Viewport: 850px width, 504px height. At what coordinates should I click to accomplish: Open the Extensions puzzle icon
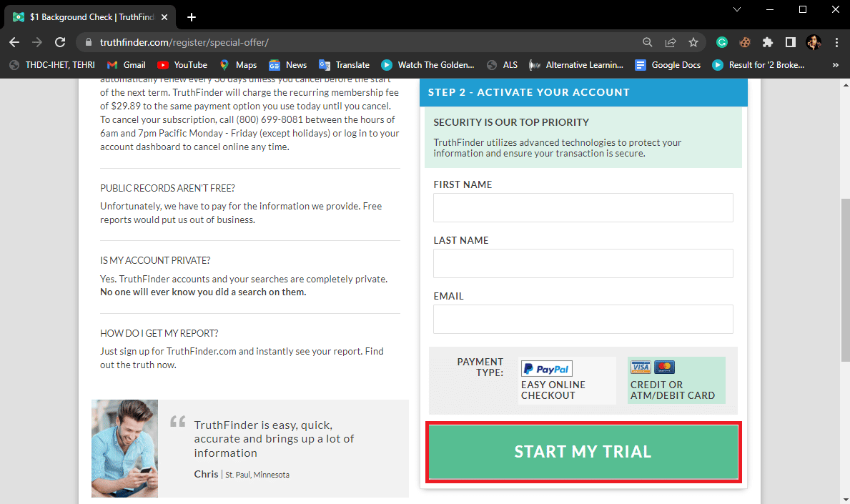pos(768,42)
